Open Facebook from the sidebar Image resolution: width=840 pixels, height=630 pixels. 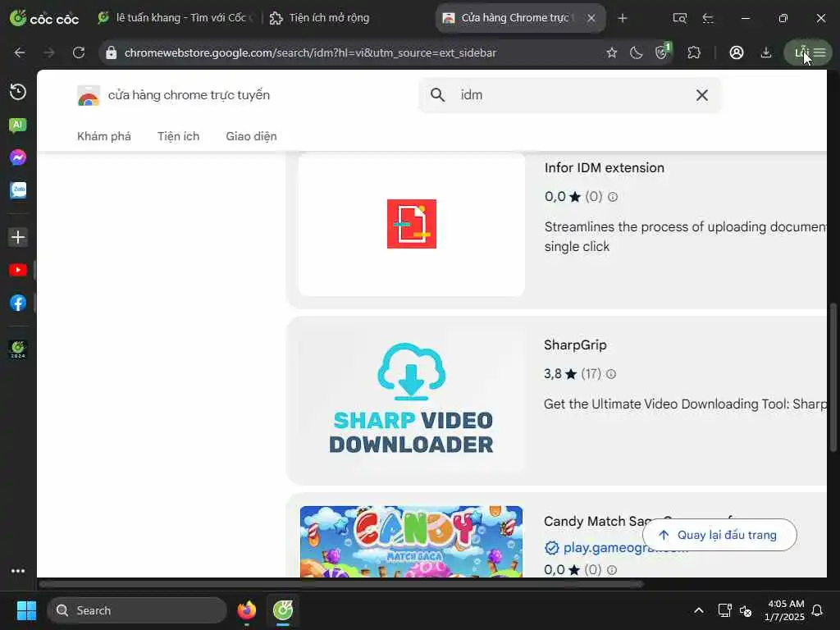tap(18, 303)
